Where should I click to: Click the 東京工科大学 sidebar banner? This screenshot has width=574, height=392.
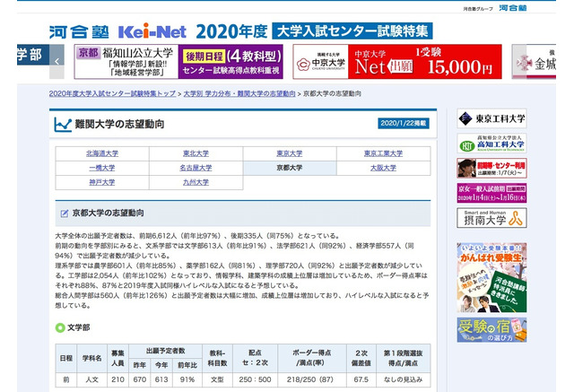491,120
